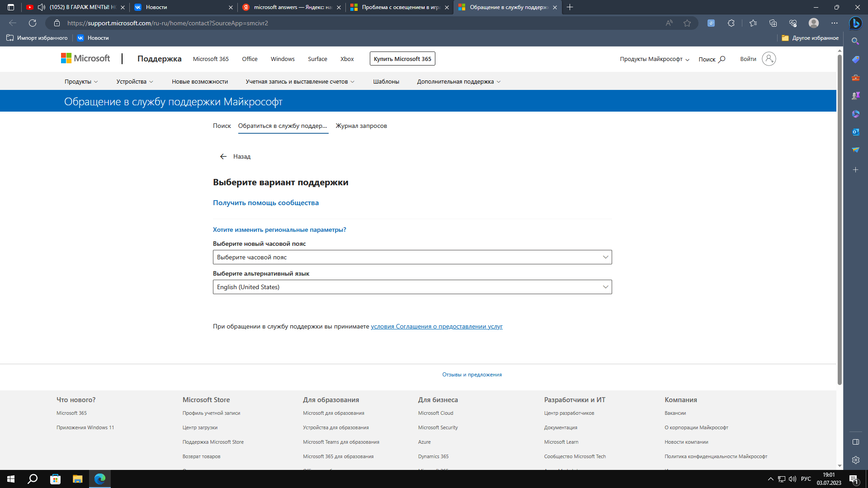Switch to Журнал запросов tab
The height and width of the screenshot is (488, 868).
click(361, 126)
